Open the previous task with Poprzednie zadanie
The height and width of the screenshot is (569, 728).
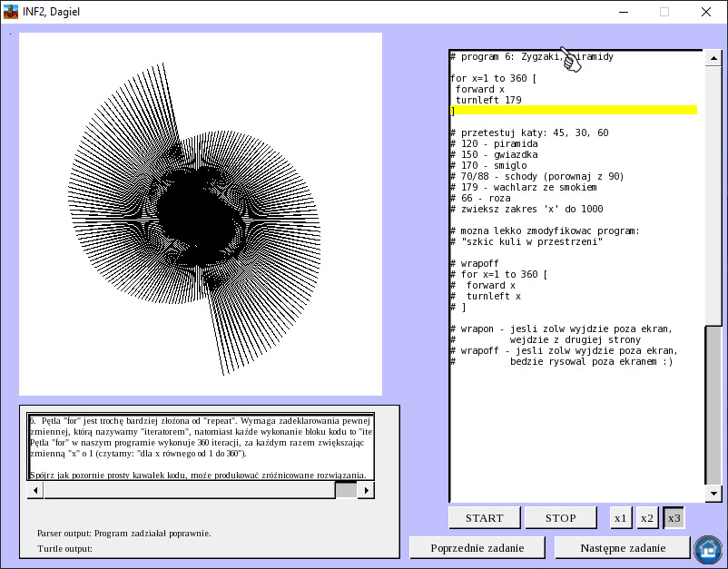pos(479,547)
